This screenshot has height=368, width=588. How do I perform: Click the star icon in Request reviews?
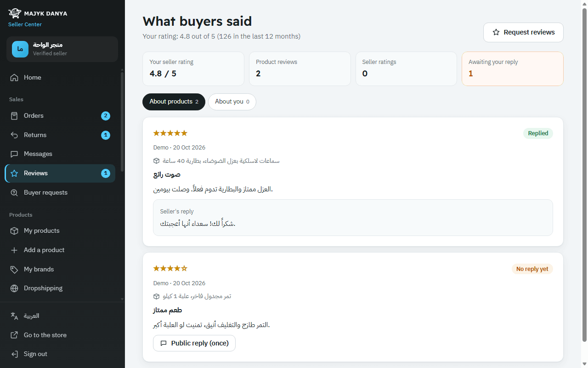pyautogui.click(x=496, y=32)
